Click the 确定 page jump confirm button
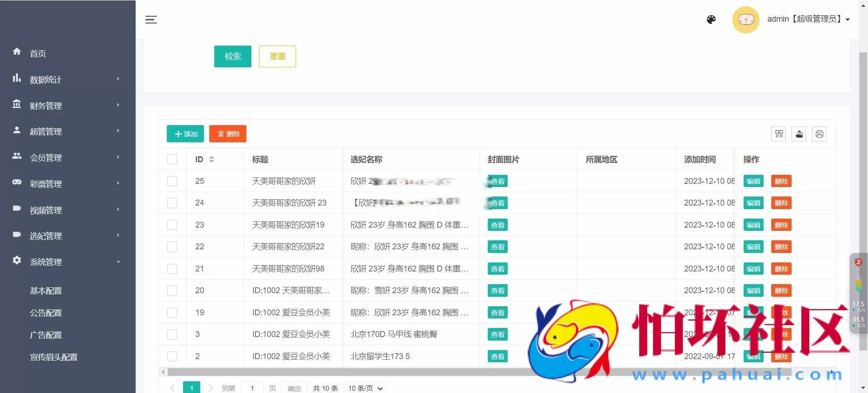The width and height of the screenshot is (868, 393). tap(294, 388)
